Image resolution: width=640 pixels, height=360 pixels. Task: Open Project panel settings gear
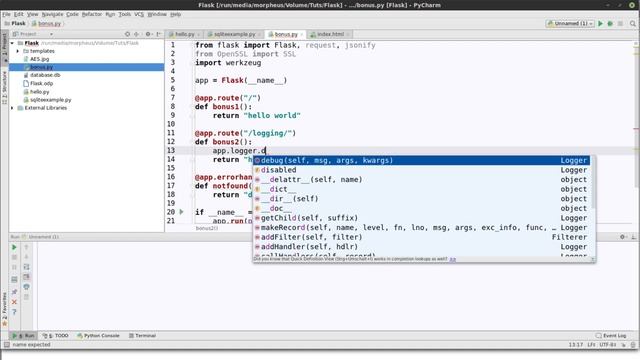pyautogui.click(x=149, y=34)
